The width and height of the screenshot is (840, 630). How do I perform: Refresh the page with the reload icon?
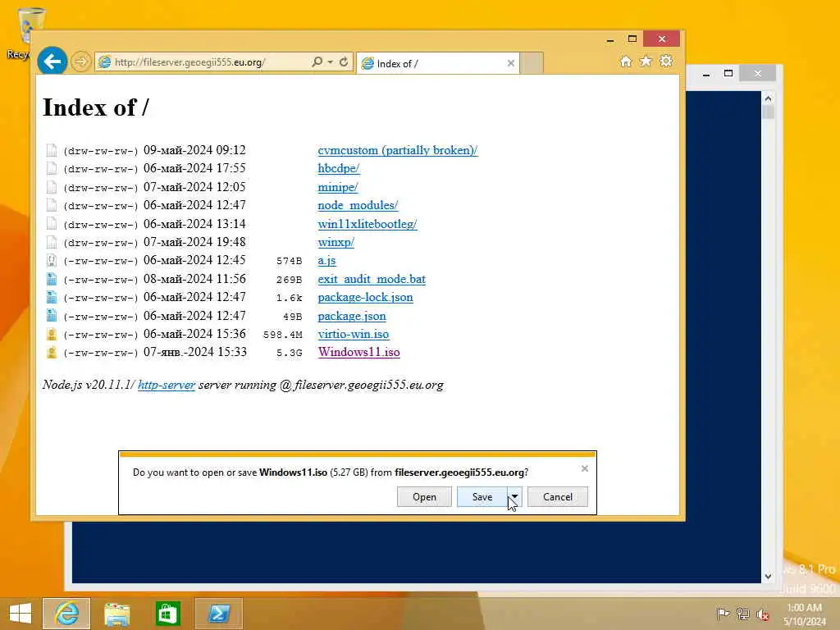344,62
